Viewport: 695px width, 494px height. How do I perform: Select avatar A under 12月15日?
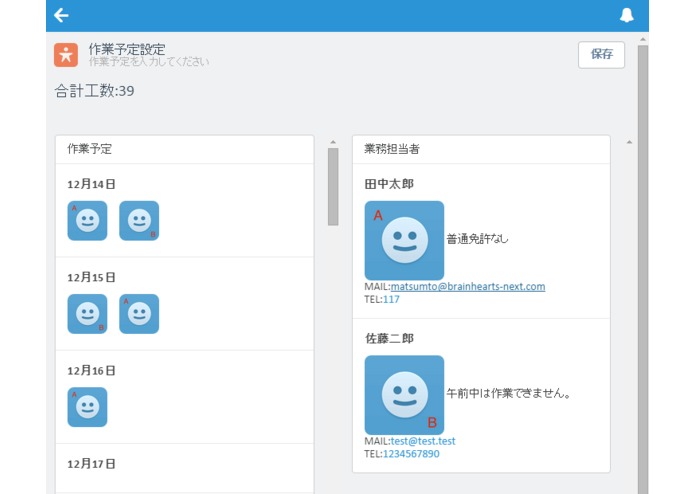[x=139, y=314]
